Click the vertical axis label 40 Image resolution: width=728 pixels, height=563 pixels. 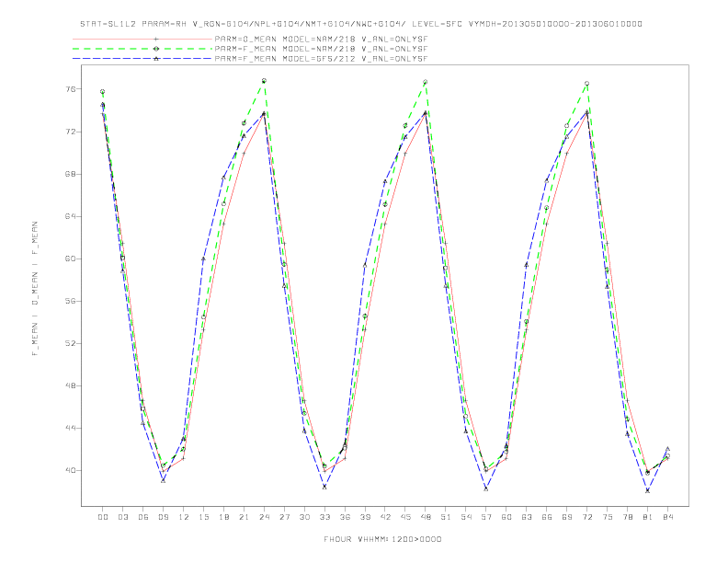click(70, 471)
